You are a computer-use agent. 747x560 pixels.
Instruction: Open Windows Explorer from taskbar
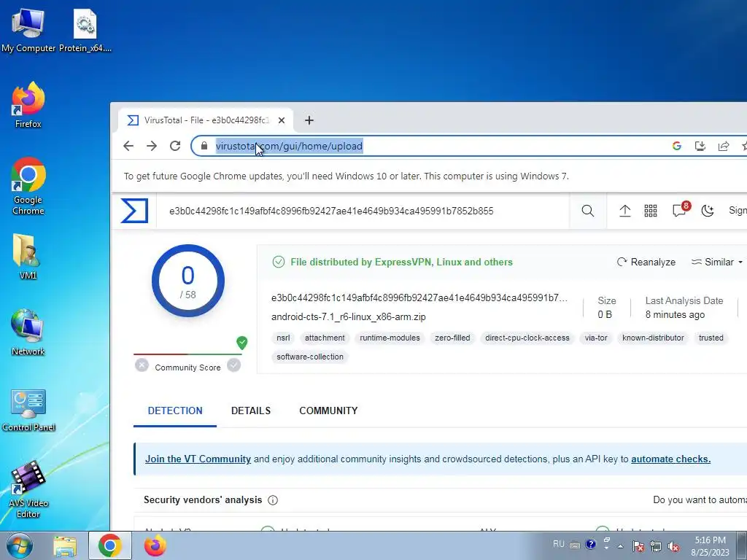pyautogui.click(x=65, y=545)
